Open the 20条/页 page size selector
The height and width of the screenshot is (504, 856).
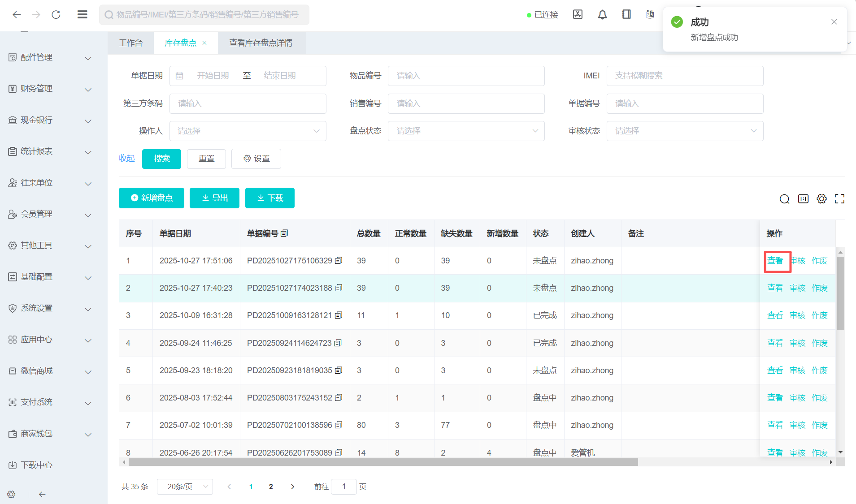[185, 487]
